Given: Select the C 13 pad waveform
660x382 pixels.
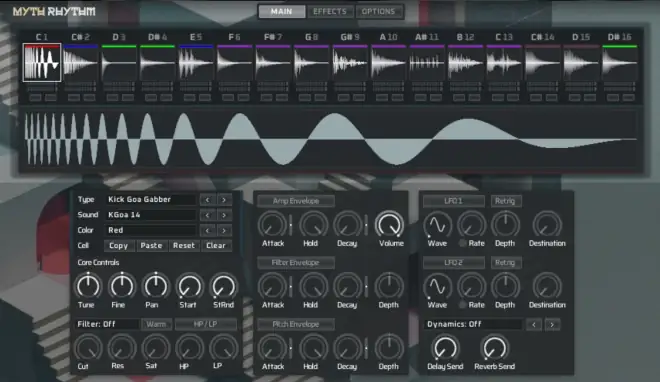Looking at the screenshot, I should pyautogui.click(x=504, y=63).
